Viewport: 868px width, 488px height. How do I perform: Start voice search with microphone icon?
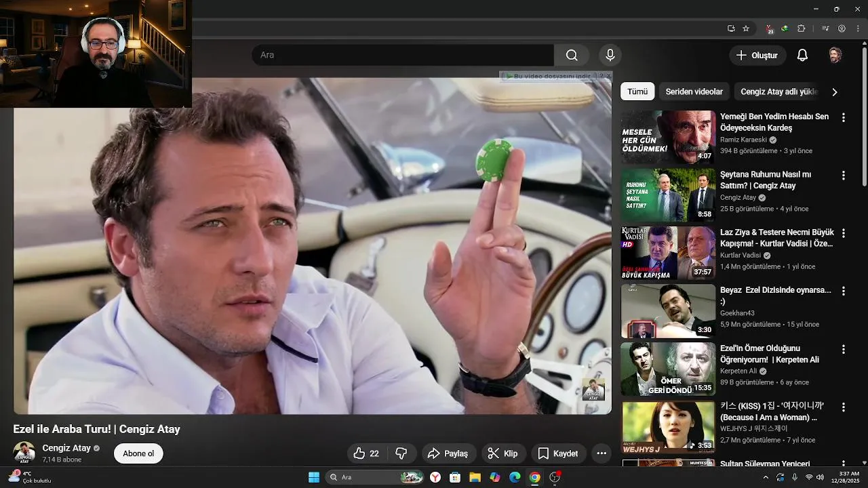tap(610, 55)
